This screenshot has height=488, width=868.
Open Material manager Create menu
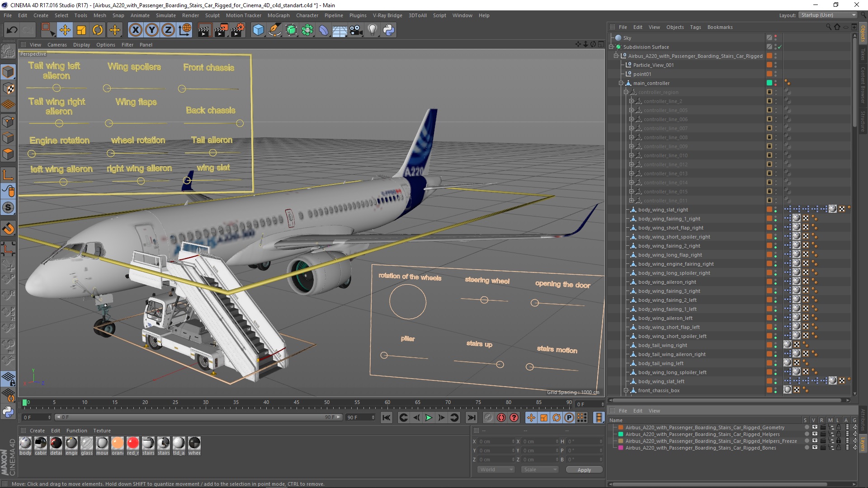click(x=37, y=431)
